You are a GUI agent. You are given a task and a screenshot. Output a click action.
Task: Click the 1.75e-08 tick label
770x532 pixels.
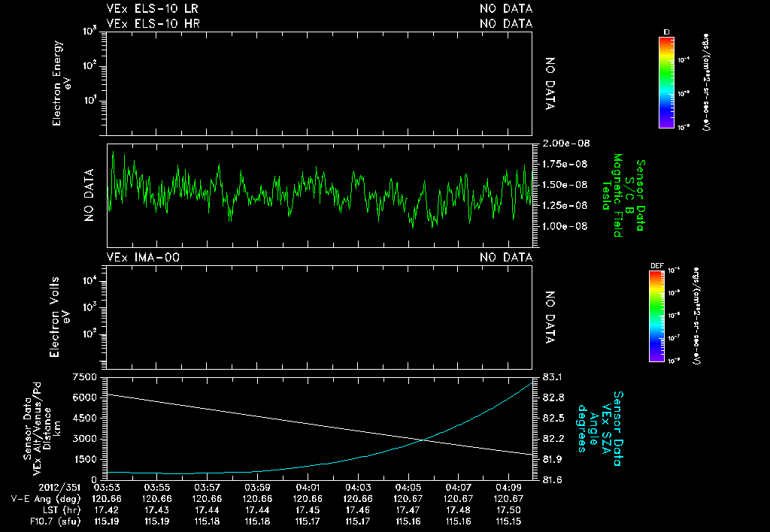565,164
